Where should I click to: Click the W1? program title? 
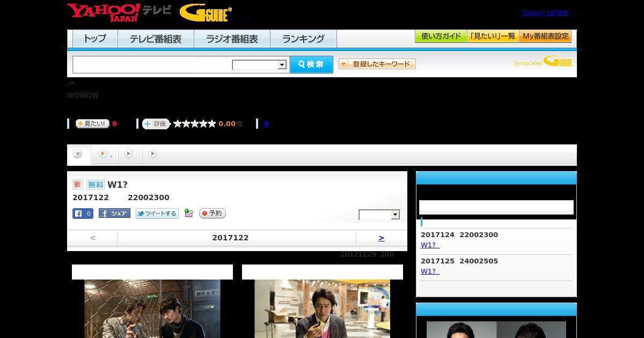pos(118,185)
